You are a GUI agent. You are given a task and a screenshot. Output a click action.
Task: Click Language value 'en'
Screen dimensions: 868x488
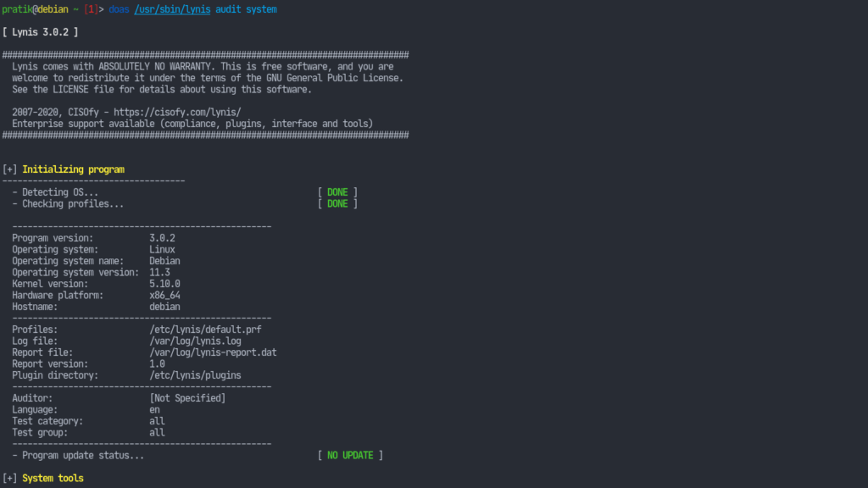tap(154, 410)
